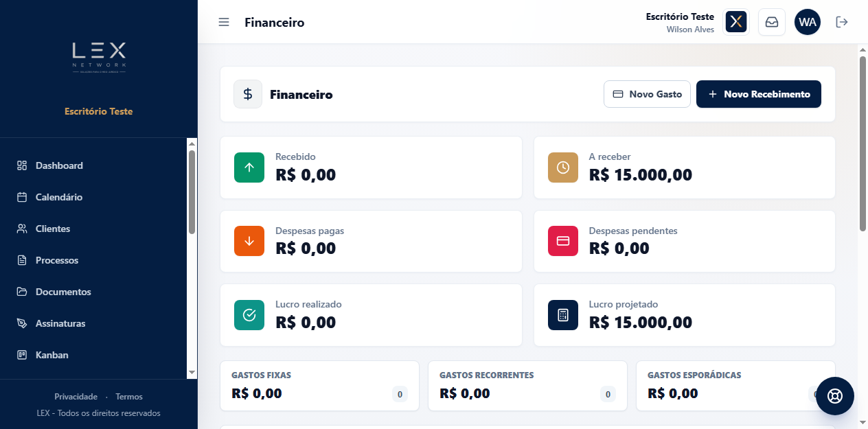Click the WA user avatar
The width and height of the screenshot is (868, 429).
pos(808,22)
